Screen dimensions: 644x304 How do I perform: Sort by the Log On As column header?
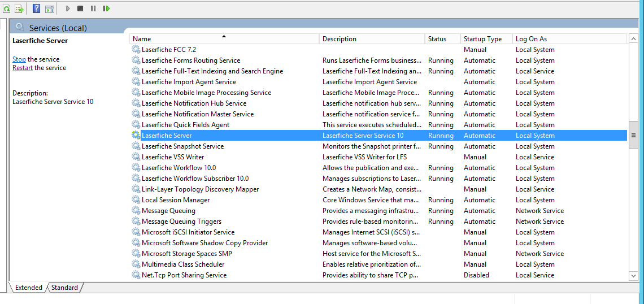[569, 39]
